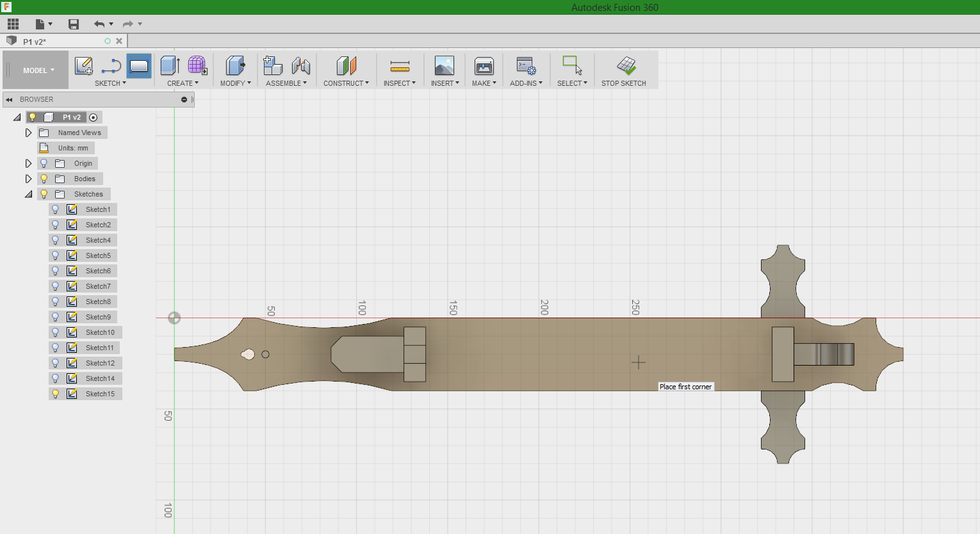The height and width of the screenshot is (534, 980).
Task: Collapse the Sketches folder
Action: (x=29, y=194)
